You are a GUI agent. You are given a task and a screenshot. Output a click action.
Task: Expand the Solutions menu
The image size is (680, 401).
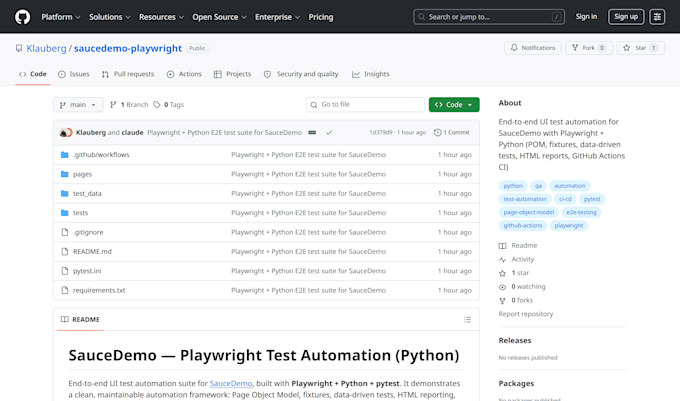[110, 17]
